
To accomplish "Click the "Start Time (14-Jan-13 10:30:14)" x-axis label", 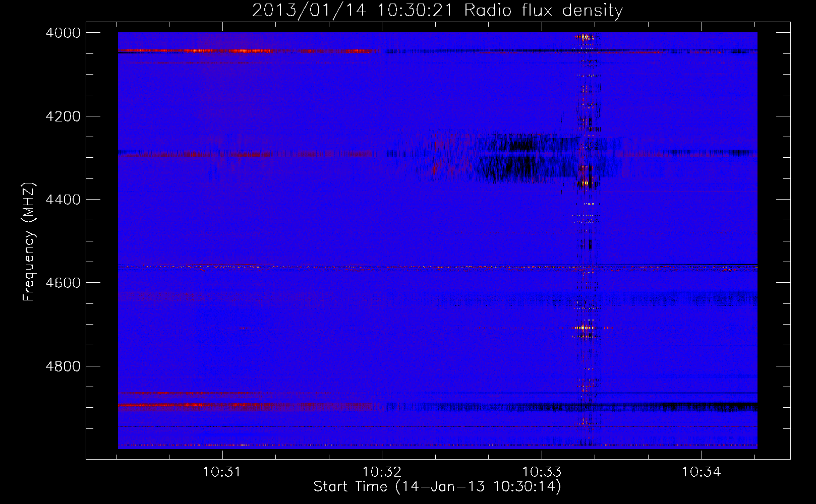I will (x=437, y=487).
